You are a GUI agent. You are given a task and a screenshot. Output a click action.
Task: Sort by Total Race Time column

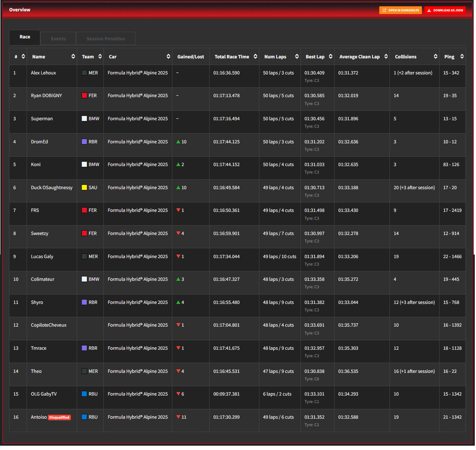click(255, 56)
